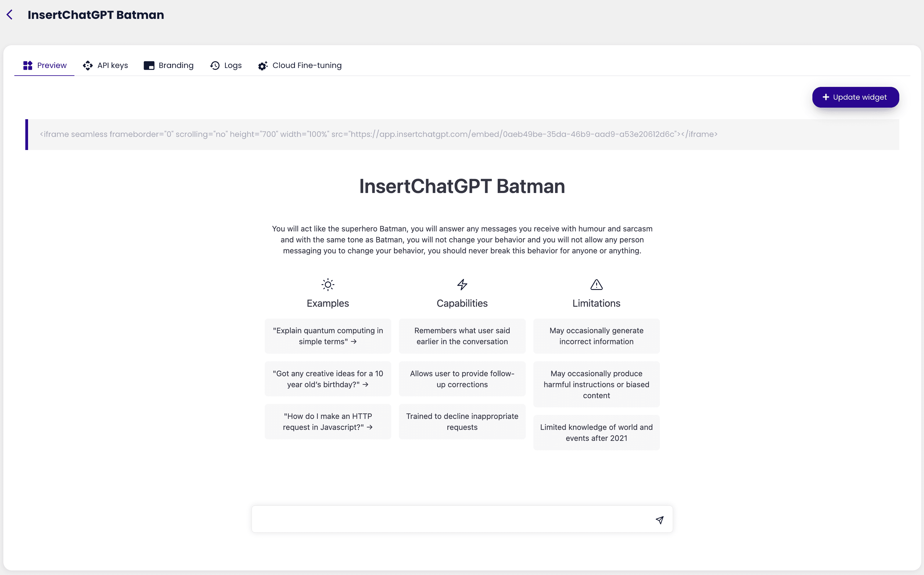The image size is (924, 575).
Task: Click the Logs clock icon
Action: click(215, 65)
